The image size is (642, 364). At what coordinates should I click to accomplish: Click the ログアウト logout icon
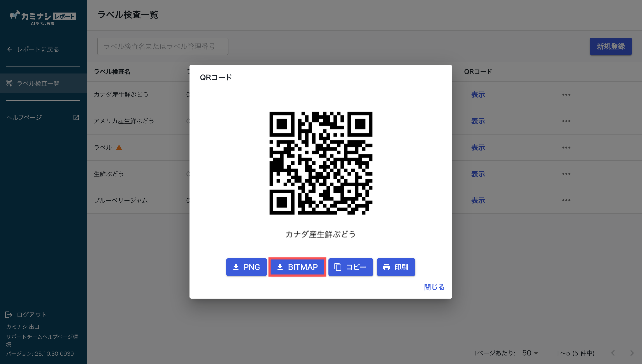[x=9, y=315]
